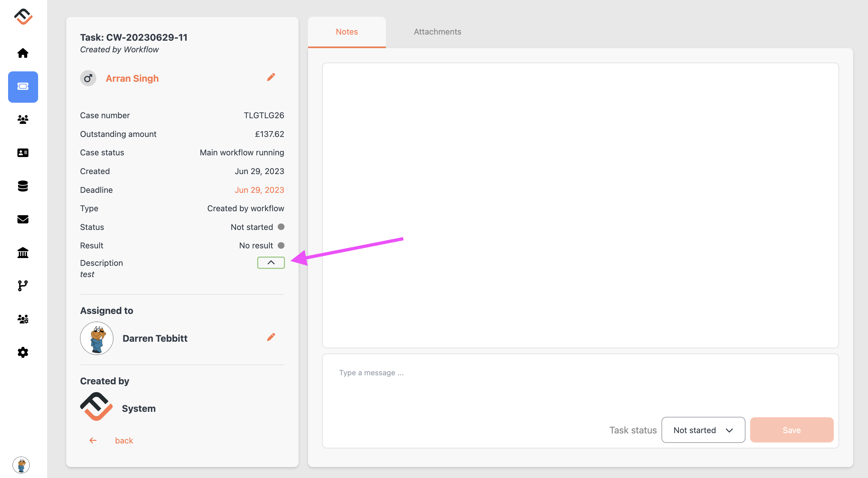The height and width of the screenshot is (478, 868).
Task: Click the Result no result indicator
Action: coord(281,245)
